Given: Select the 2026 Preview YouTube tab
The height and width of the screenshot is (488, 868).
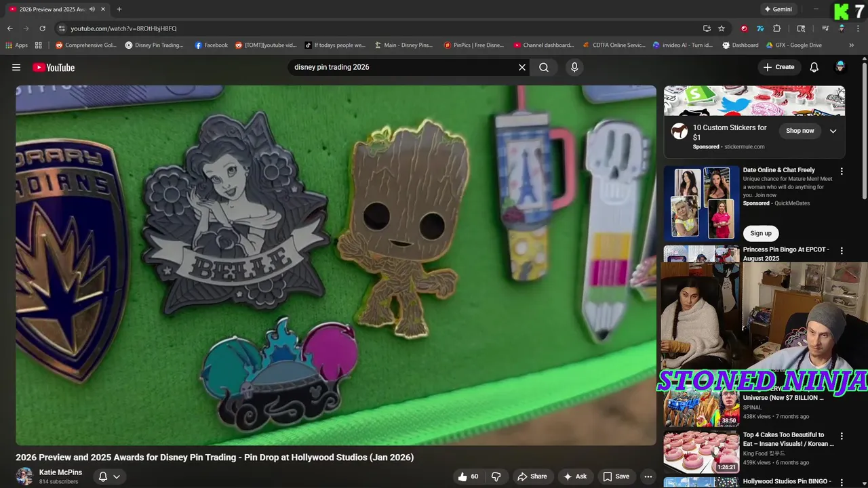Looking at the screenshot, I should (x=52, y=9).
